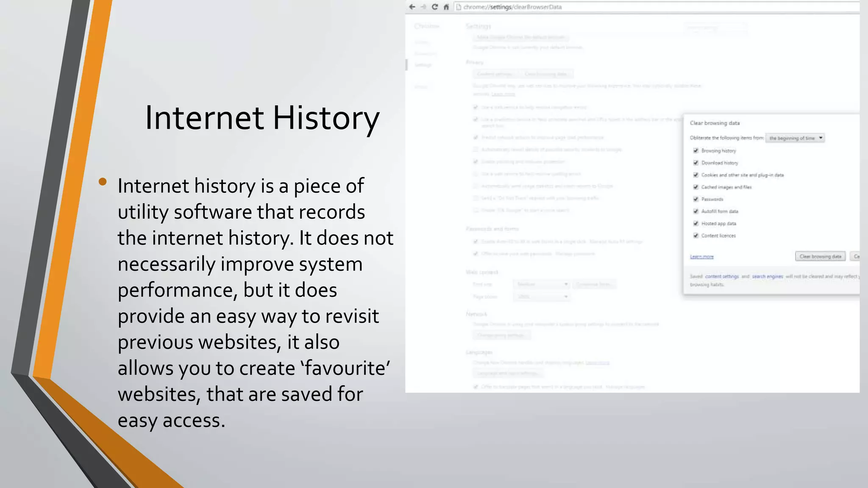This screenshot has width=868, height=488.
Task: Uncheck the Browsing history checkbox
Action: click(x=696, y=150)
